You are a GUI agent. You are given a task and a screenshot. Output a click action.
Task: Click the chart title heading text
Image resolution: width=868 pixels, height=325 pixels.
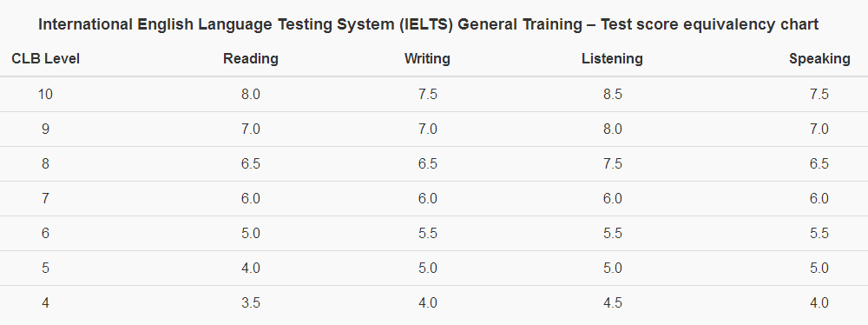click(x=428, y=25)
